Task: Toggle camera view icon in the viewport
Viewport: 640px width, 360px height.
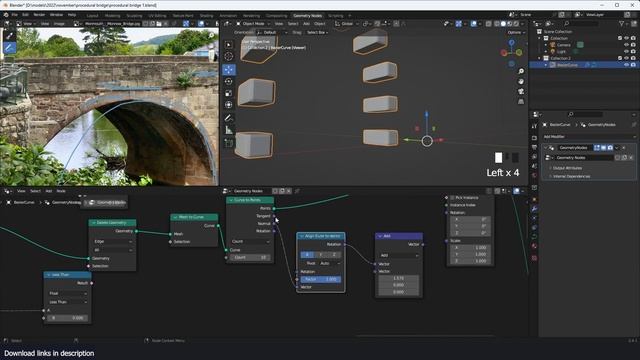Action: coord(521,91)
